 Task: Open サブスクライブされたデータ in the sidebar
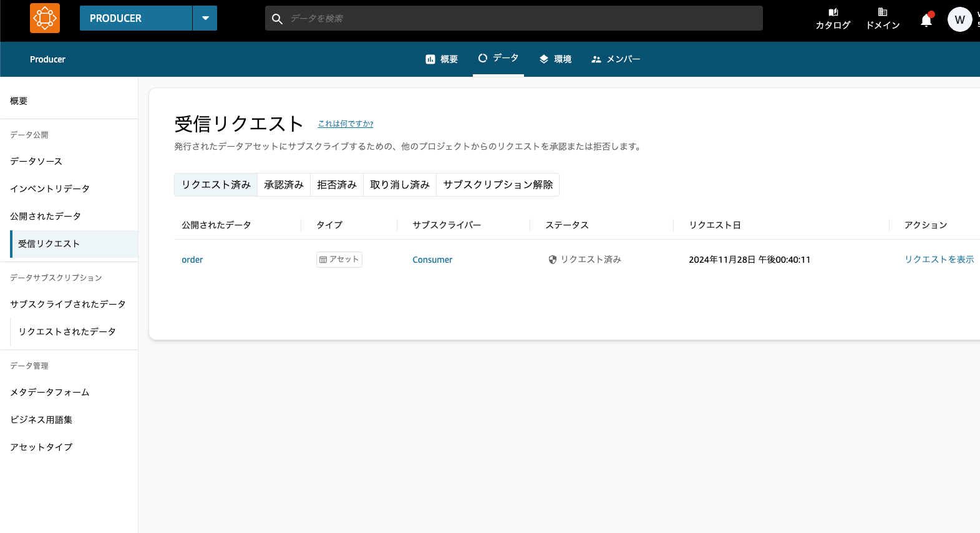(68, 304)
